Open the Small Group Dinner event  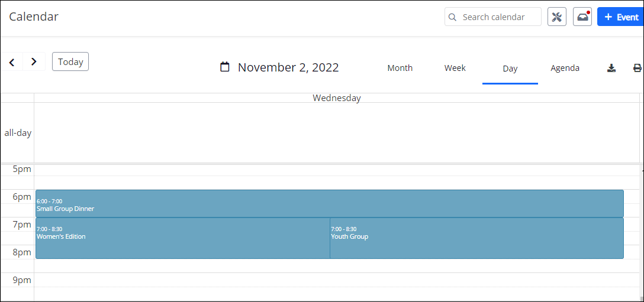[329, 204]
